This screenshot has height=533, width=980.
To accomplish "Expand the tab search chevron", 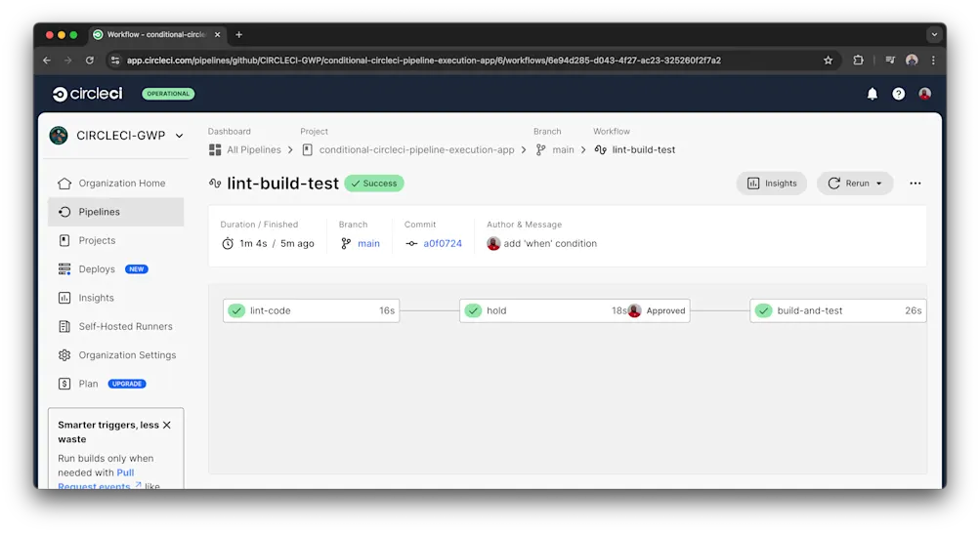I will click(x=934, y=35).
